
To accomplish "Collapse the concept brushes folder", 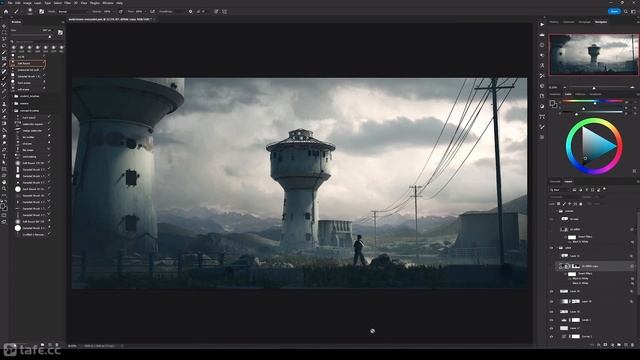I will point(13,111).
